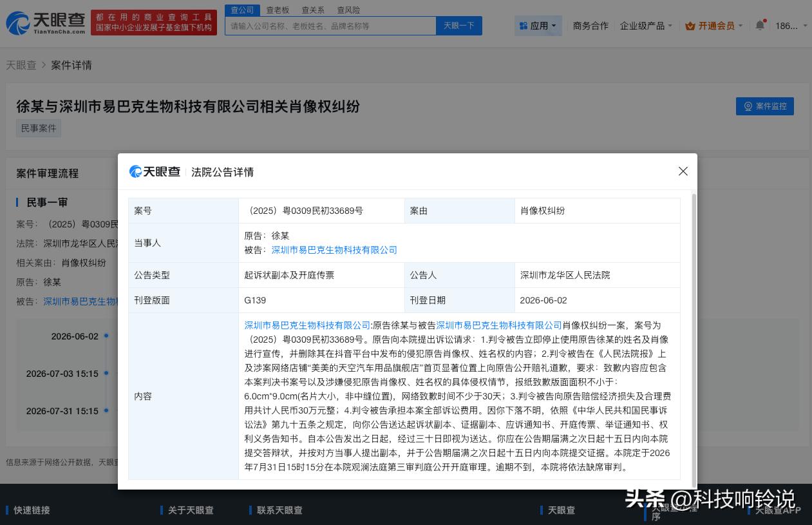Focus the company name search field
The width and height of the screenshot is (812, 525).
pos(330,26)
